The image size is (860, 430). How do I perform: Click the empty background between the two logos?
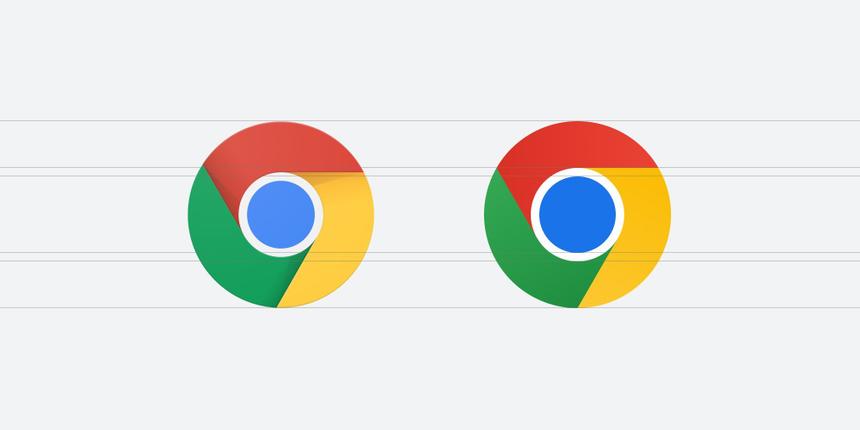click(429, 214)
